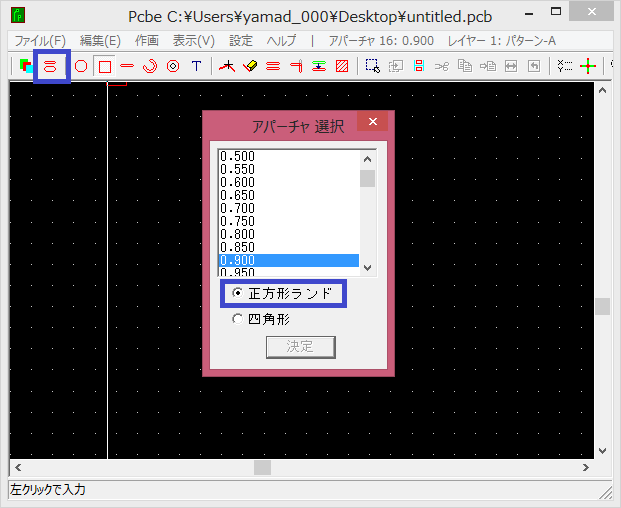Click the dashed rectangle selection tool

[x=372, y=67]
